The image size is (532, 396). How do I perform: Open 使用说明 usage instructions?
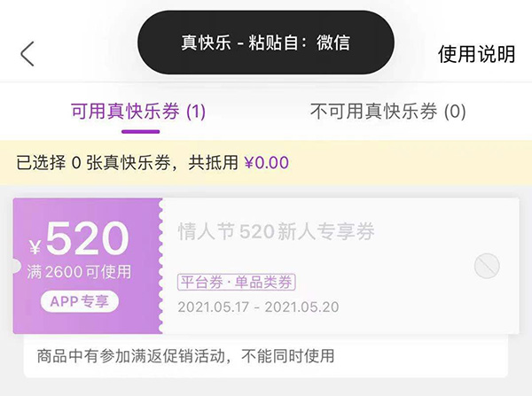(476, 54)
